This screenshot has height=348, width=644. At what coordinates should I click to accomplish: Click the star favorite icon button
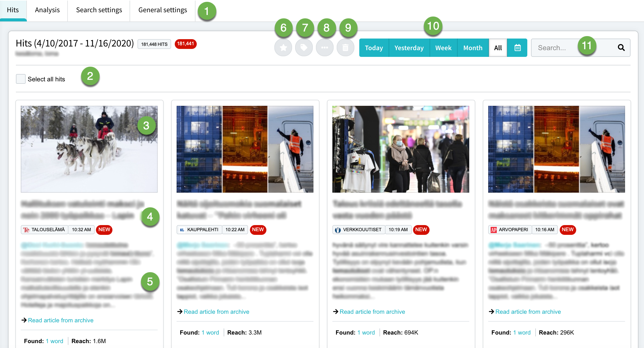(x=283, y=48)
